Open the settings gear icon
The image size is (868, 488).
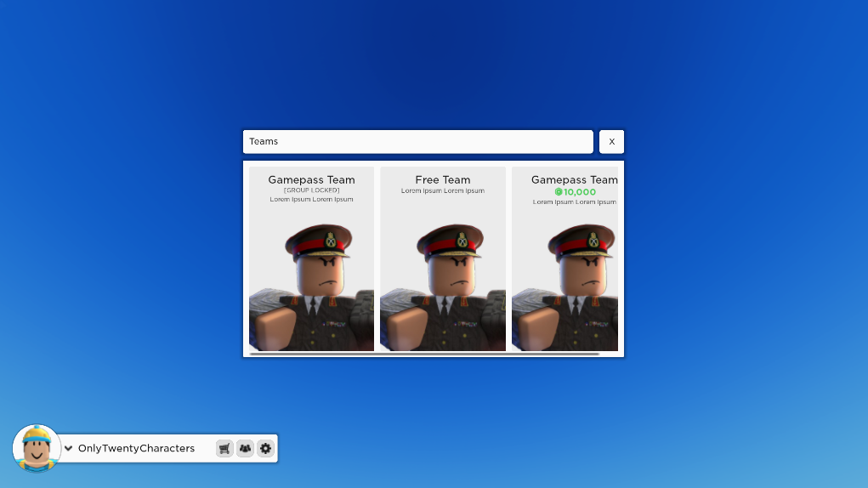pos(266,448)
